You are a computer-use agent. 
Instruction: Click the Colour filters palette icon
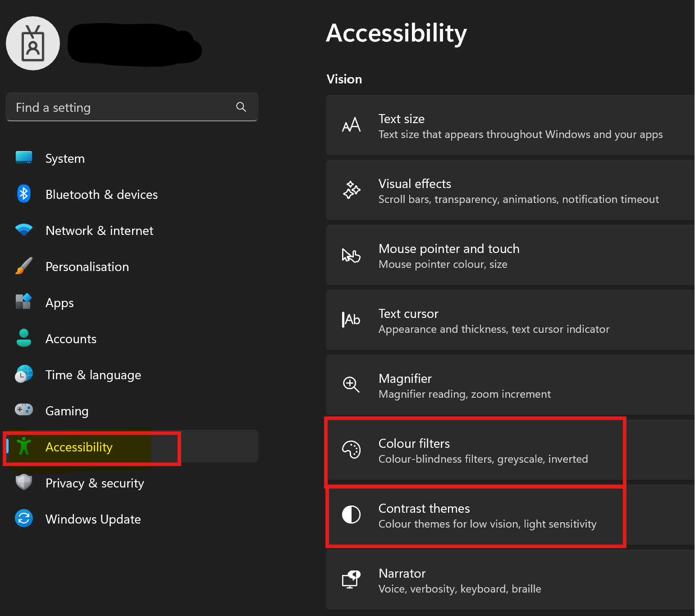[351, 450]
